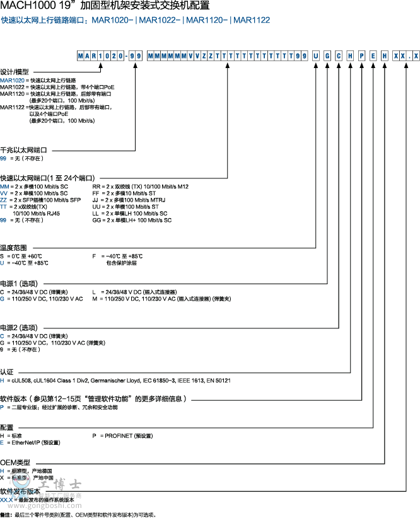Image resolution: width=420 pixels, height=518 pixels.
Task: Select "MAR1122" in the blue subtitle line
Action: coord(252,20)
